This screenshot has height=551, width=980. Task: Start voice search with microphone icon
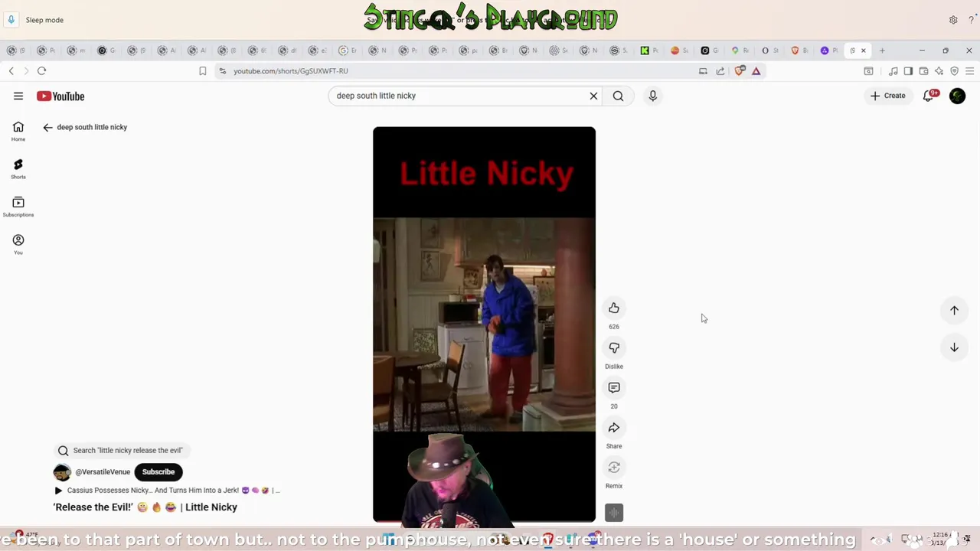(x=653, y=96)
